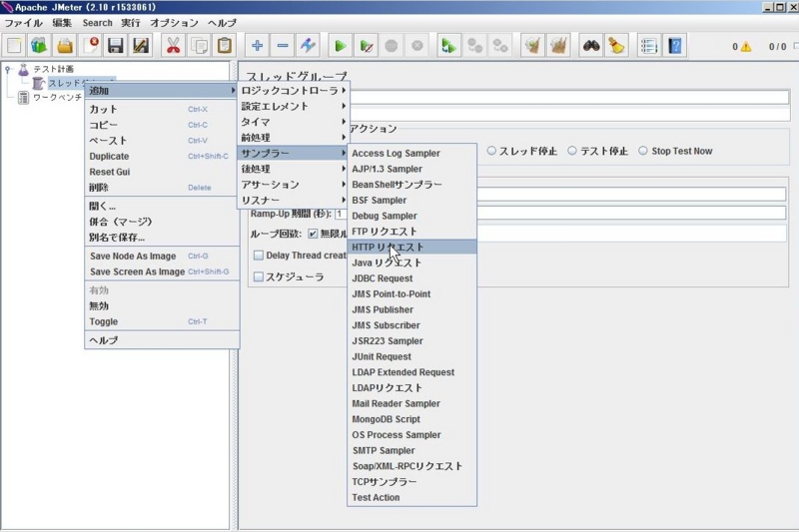Viewport: 799px width, 532px height.
Task: Expand the 後処理 submenu
Action: (294, 169)
